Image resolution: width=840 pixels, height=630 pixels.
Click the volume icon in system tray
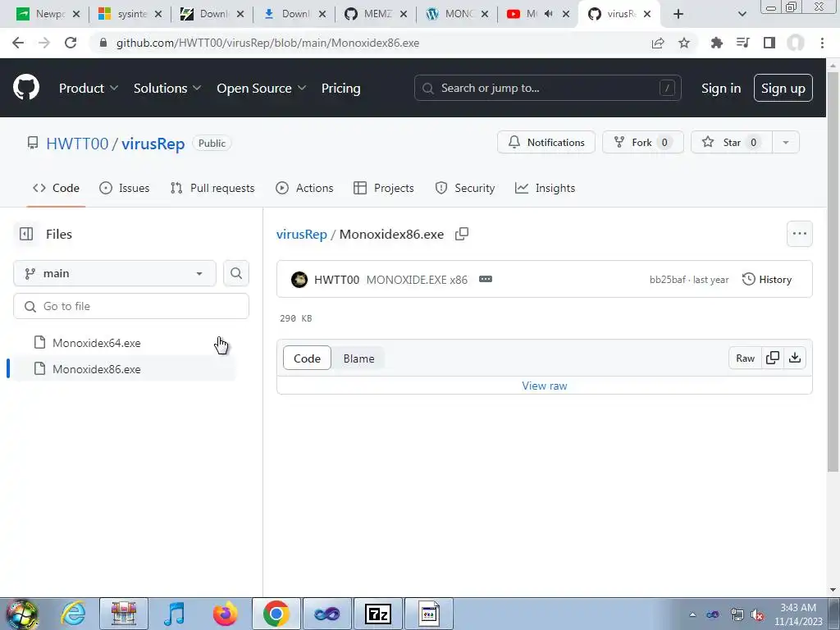click(x=757, y=615)
